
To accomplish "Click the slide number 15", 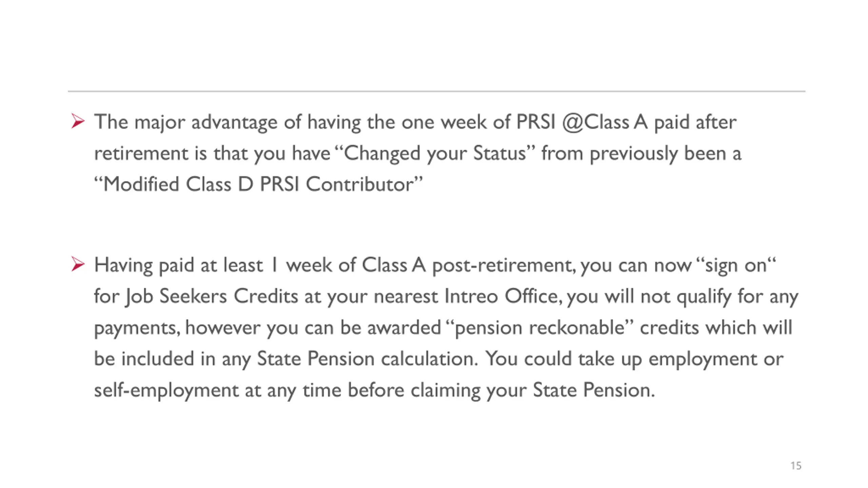I will (x=796, y=466).
